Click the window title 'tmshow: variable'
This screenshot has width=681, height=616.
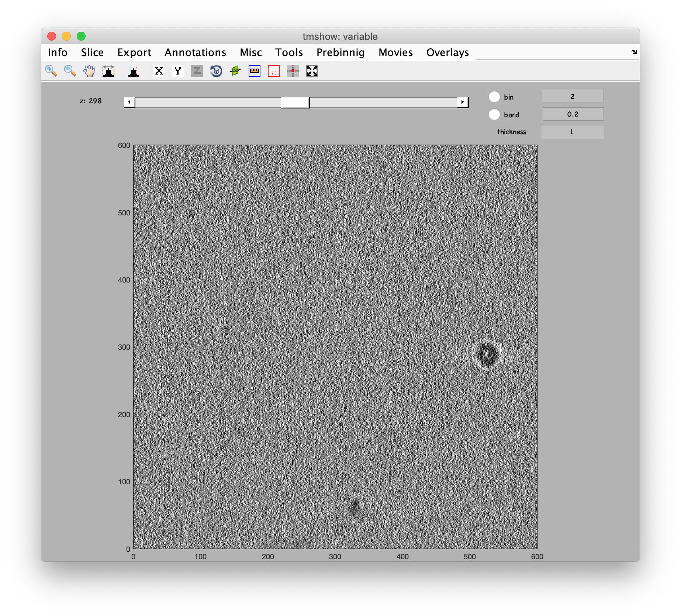(340, 37)
